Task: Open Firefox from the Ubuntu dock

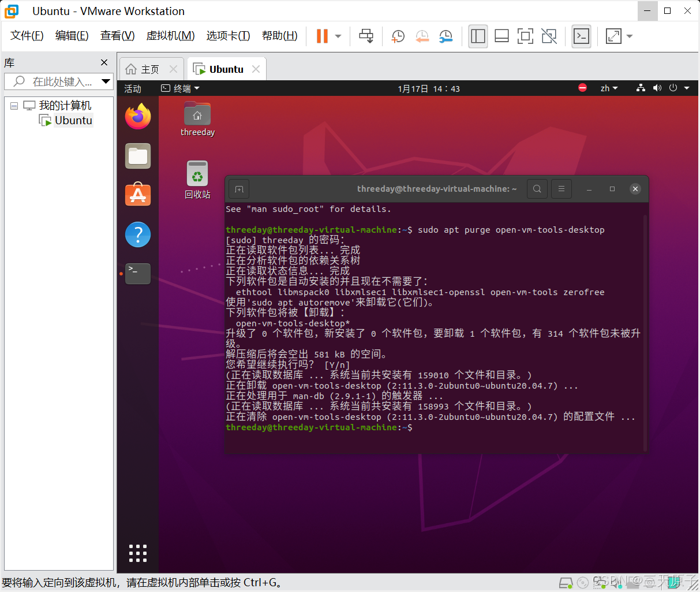Action: [137, 116]
